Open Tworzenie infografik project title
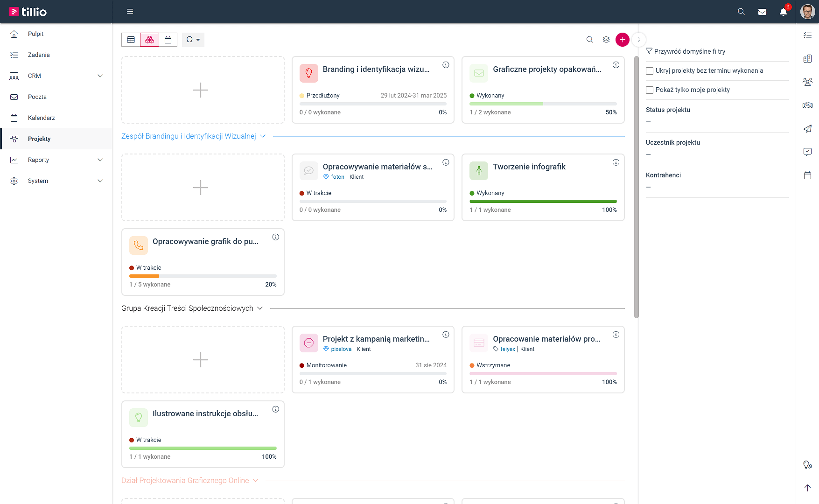 [529, 167]
